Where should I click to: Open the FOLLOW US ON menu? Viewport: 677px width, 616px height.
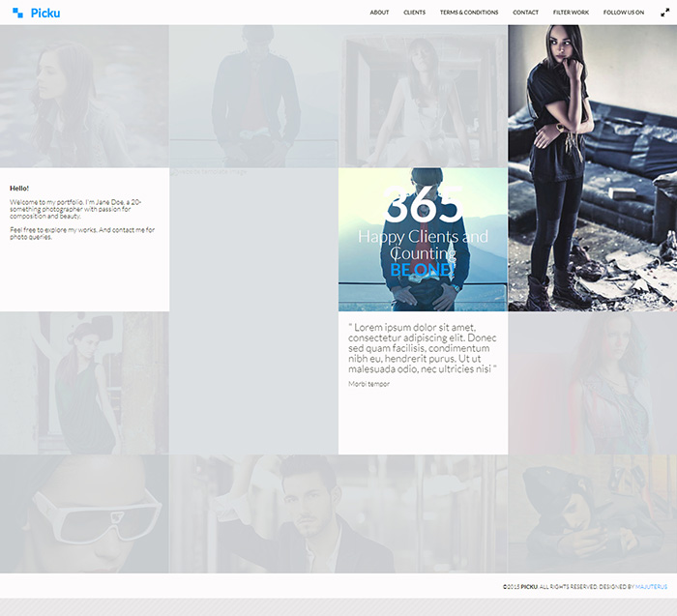624,13
